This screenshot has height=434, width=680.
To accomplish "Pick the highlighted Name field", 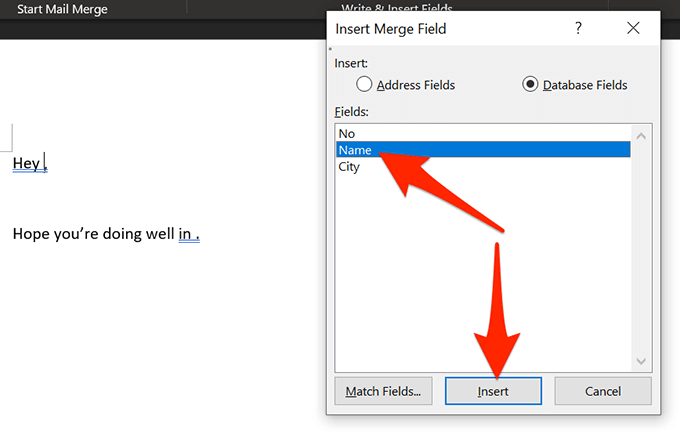I will (355, 150).
